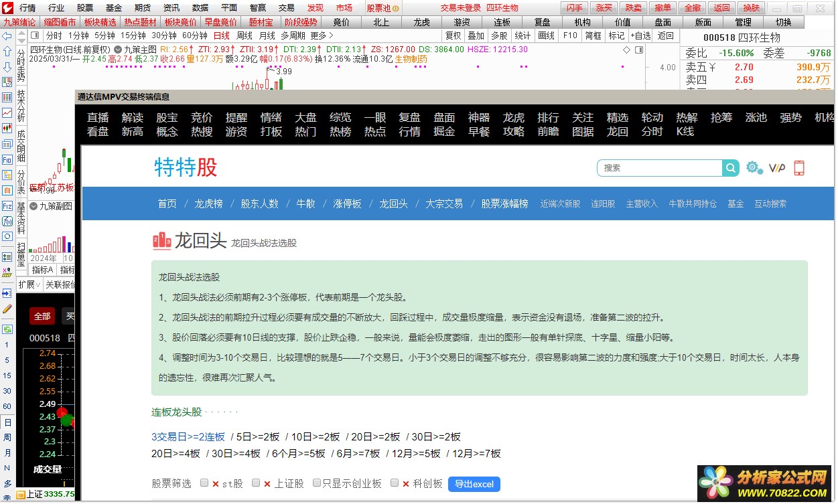Open the 行情 menu

(27, 8)
